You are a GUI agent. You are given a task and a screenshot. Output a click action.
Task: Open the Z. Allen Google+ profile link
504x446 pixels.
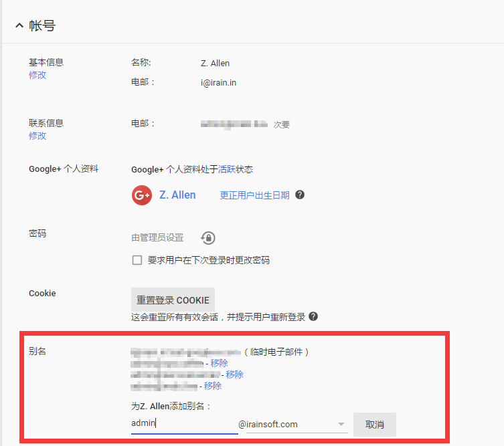tap(177, 195)
